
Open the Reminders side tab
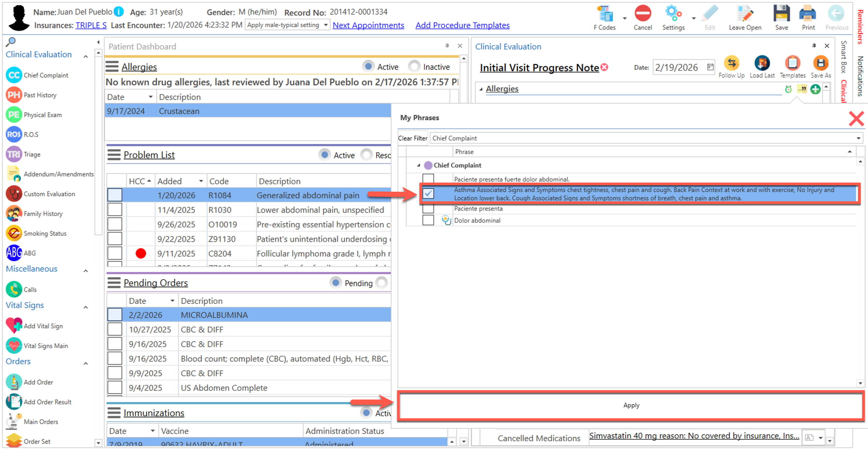pyautogui.click(x=860, y=27)
